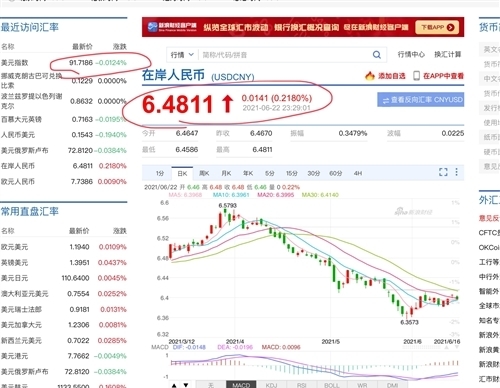Select the BOLL indicator
This screenshot has height=388, width=500.
(x=331, y=385)
